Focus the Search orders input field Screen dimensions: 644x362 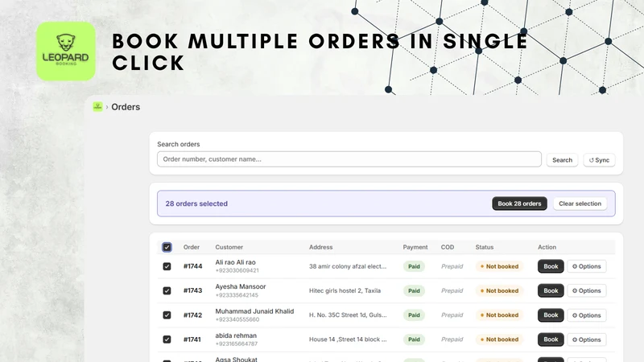pyautogui.click(x=349, y=159)
